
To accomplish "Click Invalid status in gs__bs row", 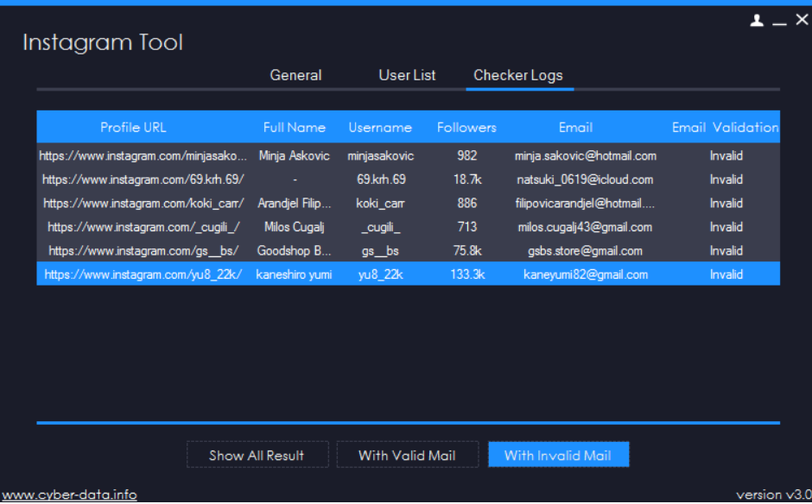I will tap(726, 251).
